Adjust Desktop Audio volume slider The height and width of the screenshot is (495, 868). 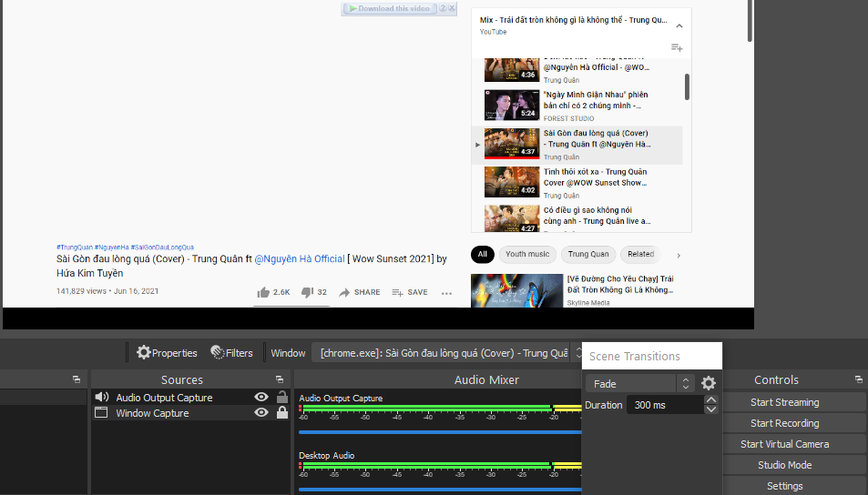(440, 490)
